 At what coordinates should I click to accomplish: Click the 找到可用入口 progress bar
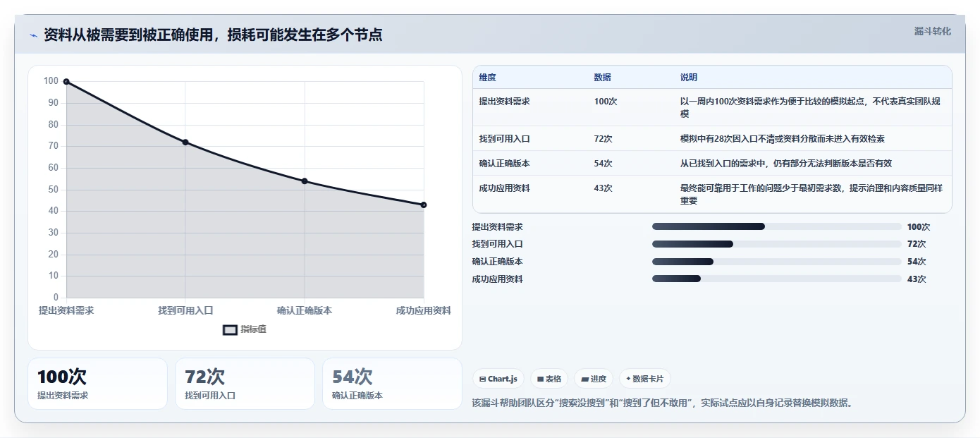click(776, 244)
